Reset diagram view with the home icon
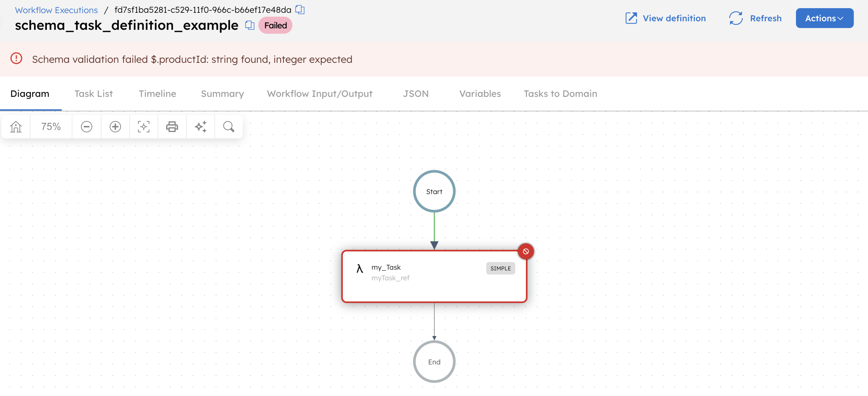This screenshot has width=868, height=396. [x=16, y=126]
